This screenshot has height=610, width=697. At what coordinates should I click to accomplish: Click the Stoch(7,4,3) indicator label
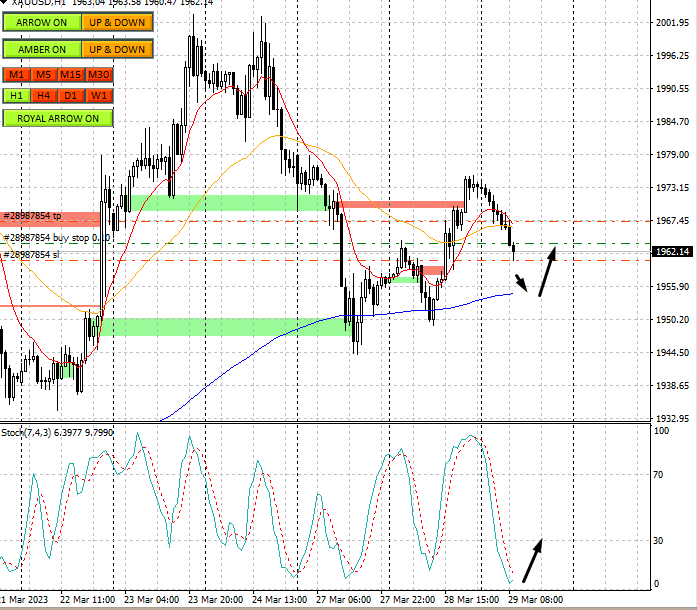[x=57, y=433]
